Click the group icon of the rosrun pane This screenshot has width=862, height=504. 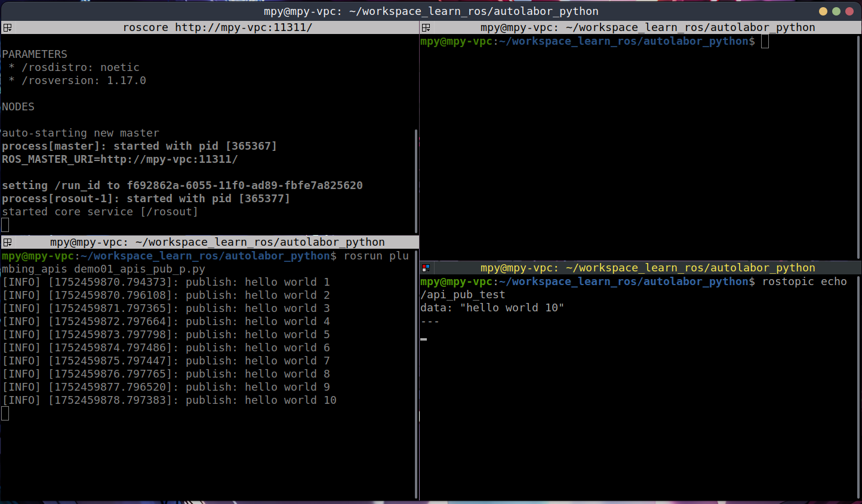[7, 242]
